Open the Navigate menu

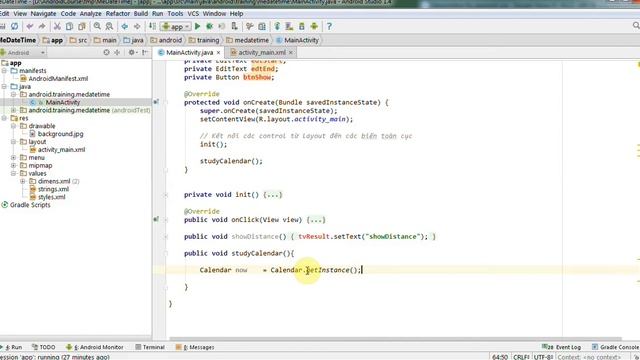(x=43, y=13)
